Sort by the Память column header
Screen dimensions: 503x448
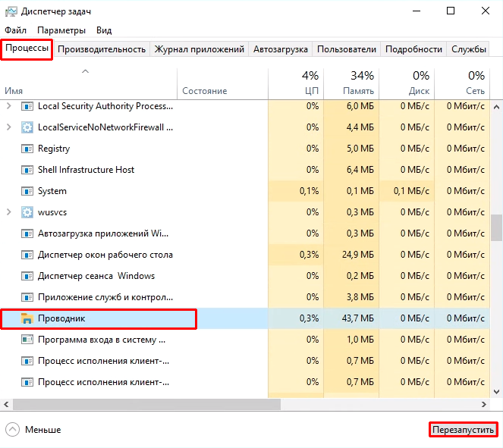point(351,83)
